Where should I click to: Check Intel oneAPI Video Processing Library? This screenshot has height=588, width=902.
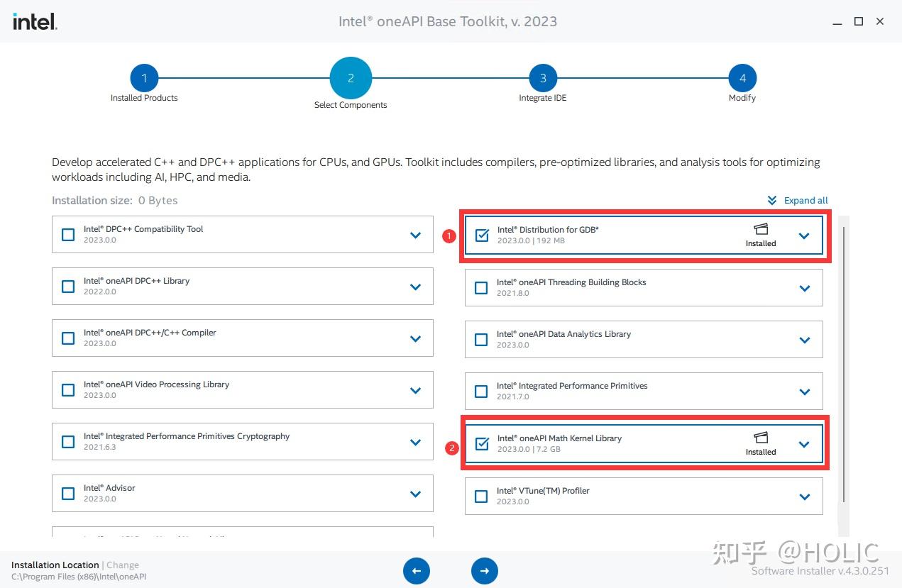[68, 390]
